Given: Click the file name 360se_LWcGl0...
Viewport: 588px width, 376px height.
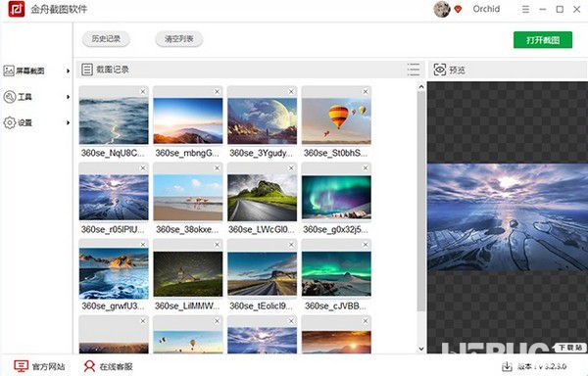Looking at the screenshot, I should 262,229.
